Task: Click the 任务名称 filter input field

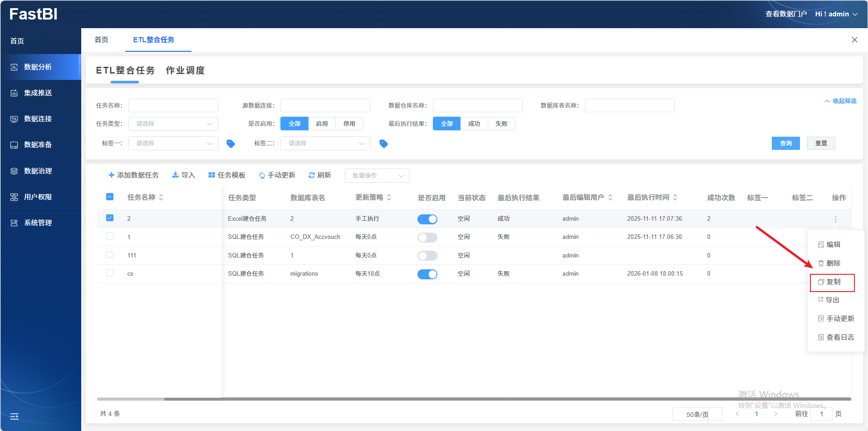Action: (x=173, y=105)
